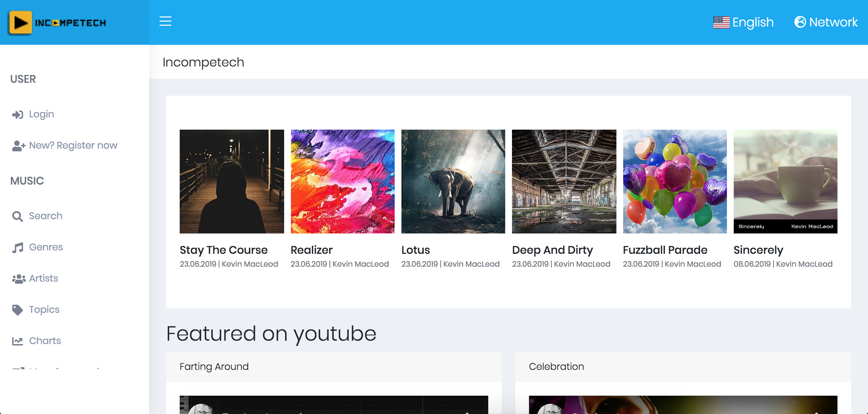The image size is (868, 414).
Task: Open the Network menu
Action: 826,22
